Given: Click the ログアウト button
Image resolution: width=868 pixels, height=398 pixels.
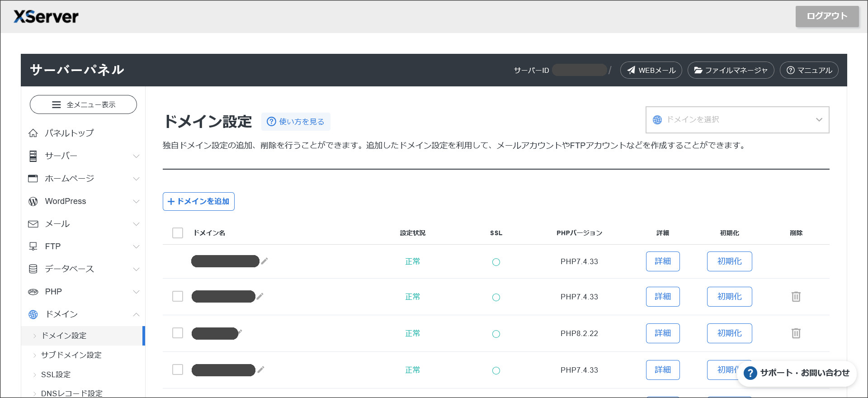Looking at the screenshot, I should [x=827, y=16].
